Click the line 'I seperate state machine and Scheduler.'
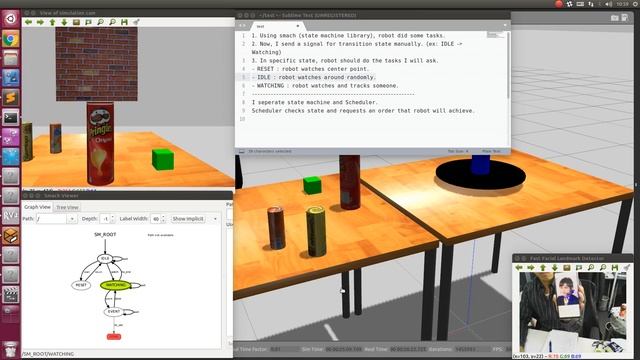 [315, 102]
